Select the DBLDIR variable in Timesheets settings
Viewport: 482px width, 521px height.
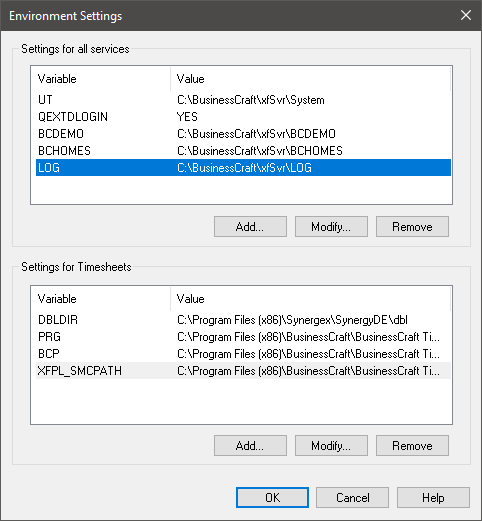[x=243, y=320]
